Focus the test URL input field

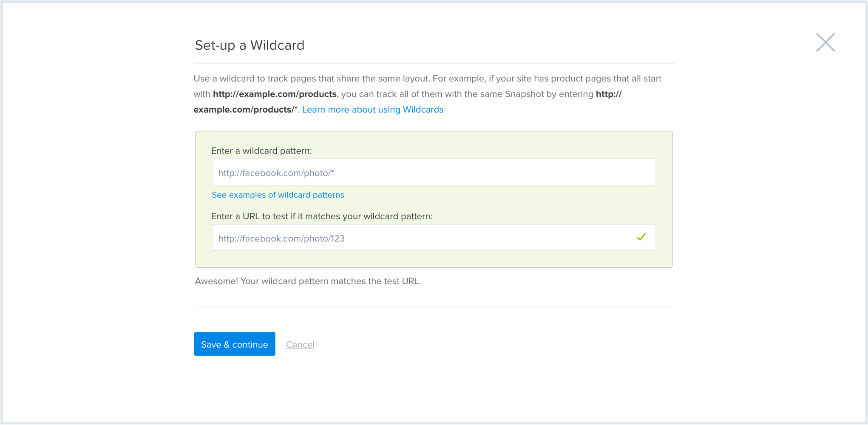pos(434,238)
